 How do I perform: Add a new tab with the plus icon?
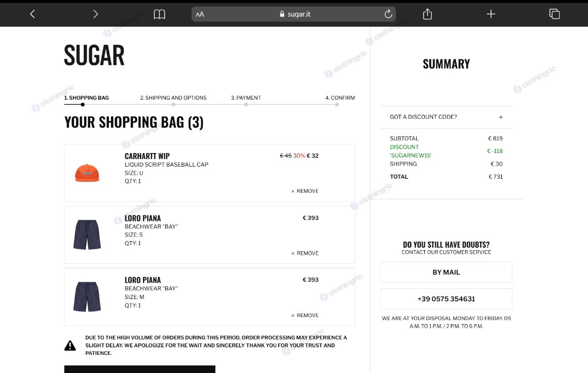(x=491, y=14)
